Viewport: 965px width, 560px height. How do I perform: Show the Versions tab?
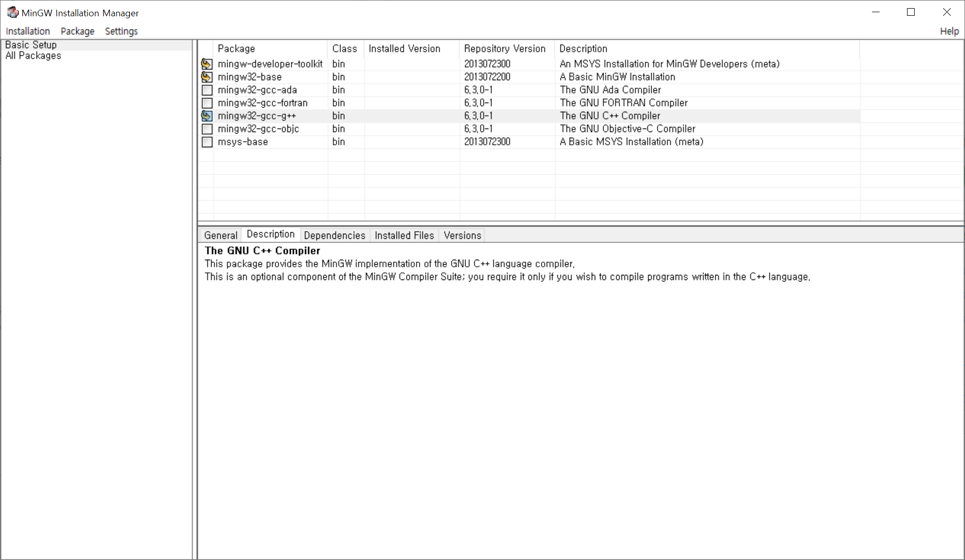click(x=462, y=235)
